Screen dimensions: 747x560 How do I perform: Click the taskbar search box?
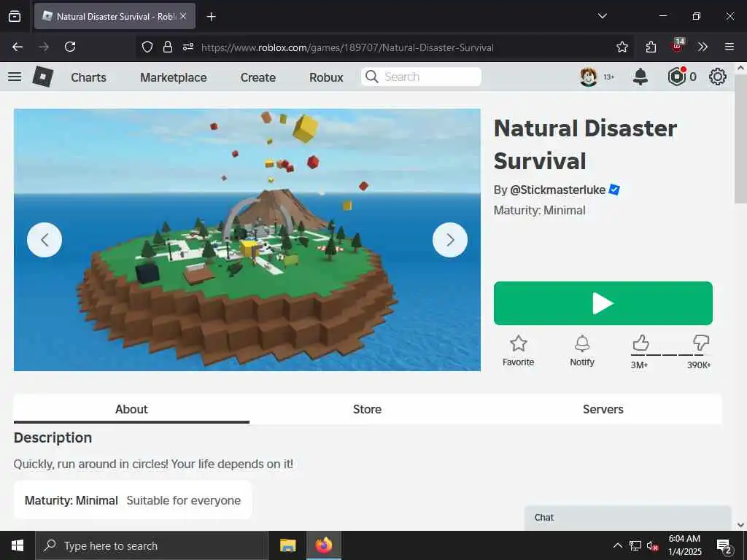click(x=152, y=545)
